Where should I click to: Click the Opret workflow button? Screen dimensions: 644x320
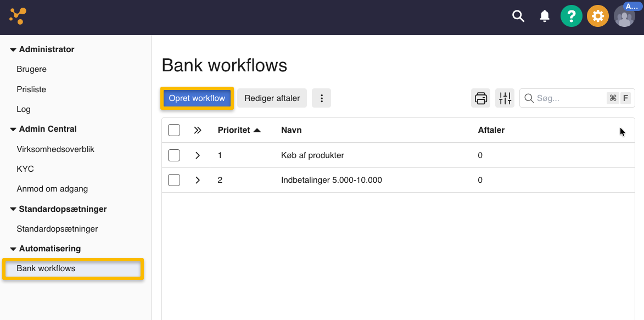(197, 98)
